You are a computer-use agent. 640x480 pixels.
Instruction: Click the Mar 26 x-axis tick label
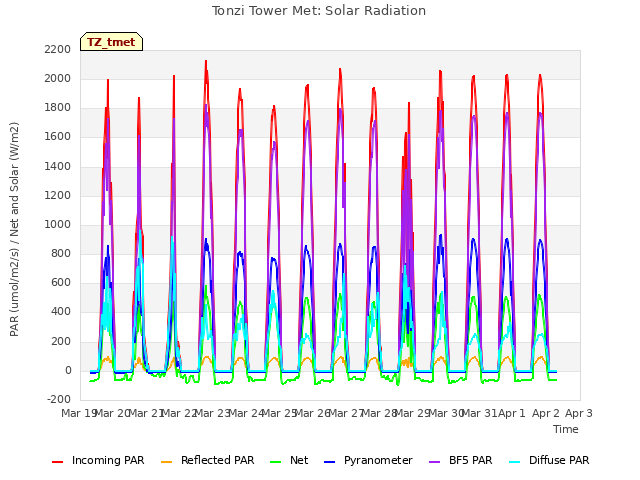pos(312,413)
